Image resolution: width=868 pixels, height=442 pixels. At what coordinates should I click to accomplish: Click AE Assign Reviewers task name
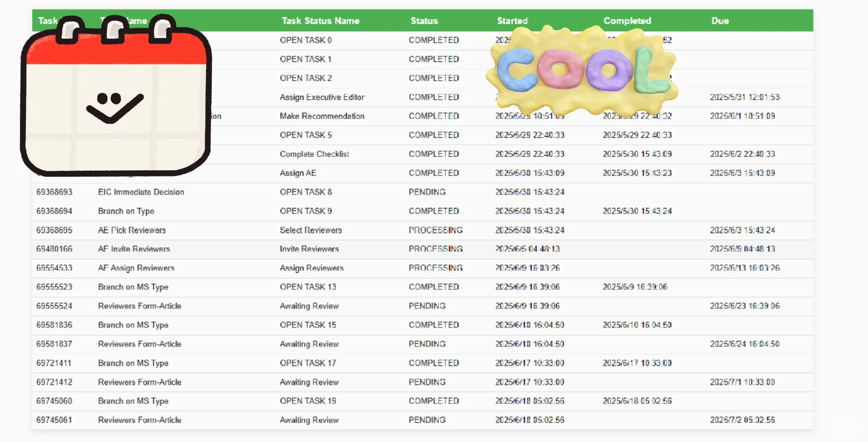[x=136, y=268]
